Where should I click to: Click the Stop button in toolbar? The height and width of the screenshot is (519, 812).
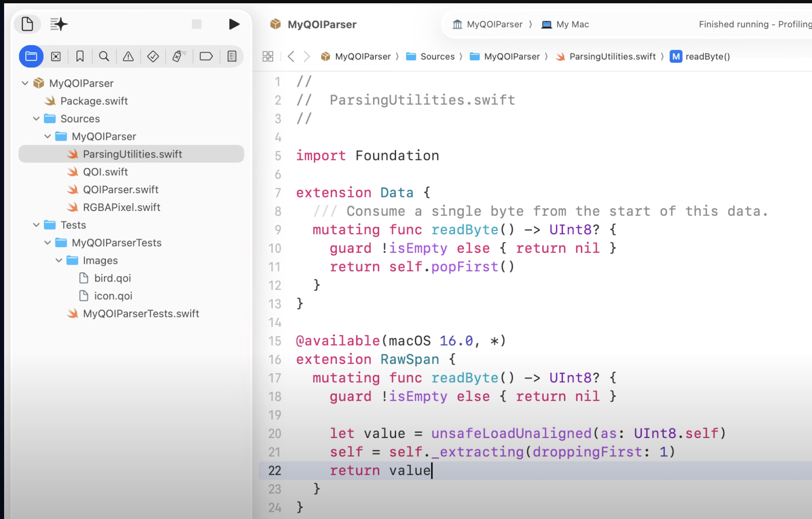tap(196, 24)
